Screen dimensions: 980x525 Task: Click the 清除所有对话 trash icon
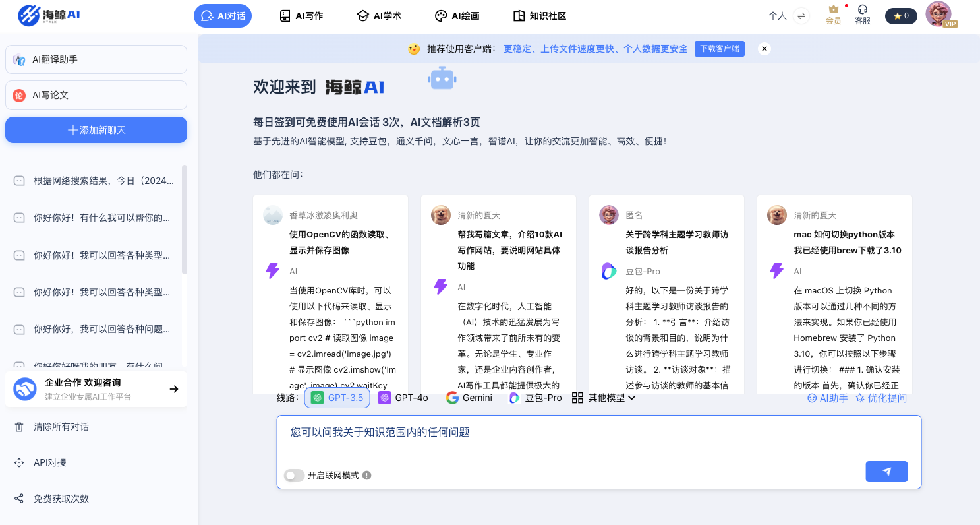tap(19, 427)
